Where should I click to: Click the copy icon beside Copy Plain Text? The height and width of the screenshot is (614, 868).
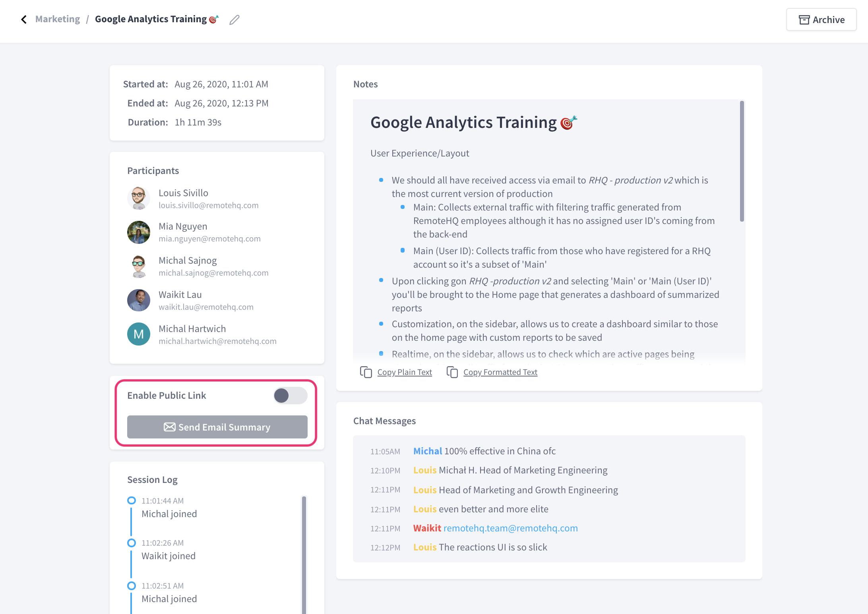tap(366, 372)
